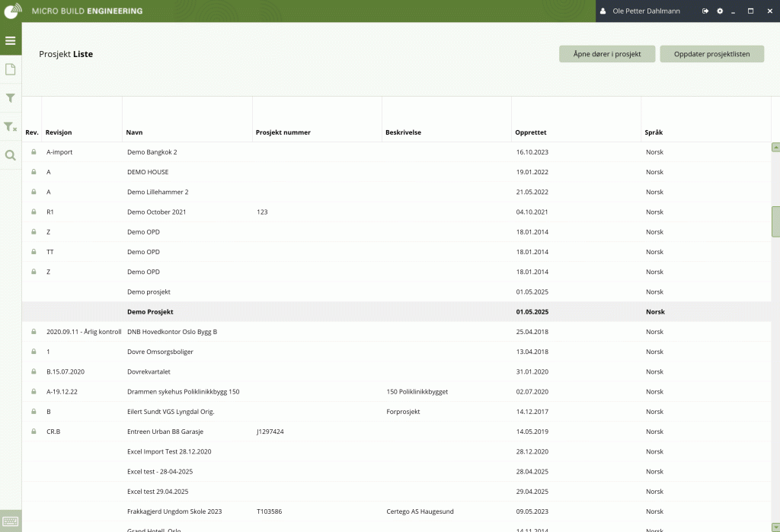
Task: Click the scrollbar up arrow
Action: click(775, 147)
